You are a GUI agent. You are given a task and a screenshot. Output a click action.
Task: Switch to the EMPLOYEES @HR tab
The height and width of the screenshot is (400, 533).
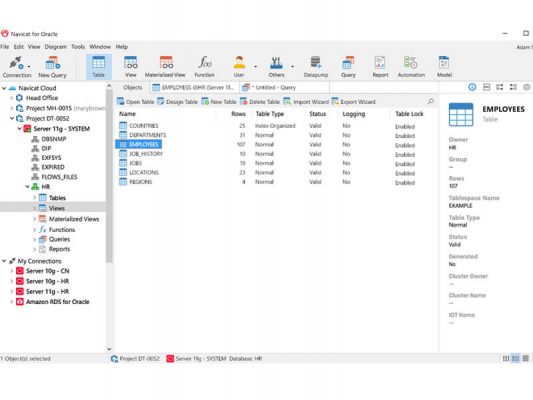(x=194, y=87)
